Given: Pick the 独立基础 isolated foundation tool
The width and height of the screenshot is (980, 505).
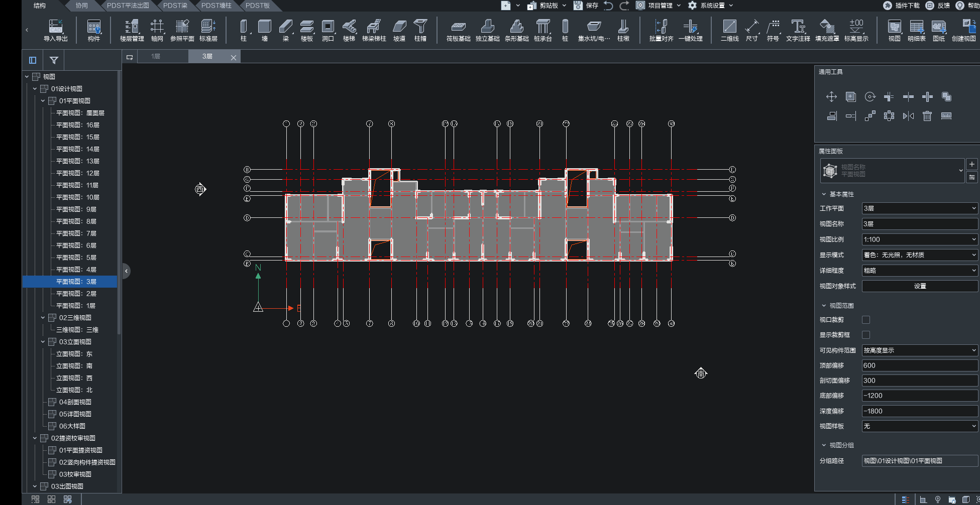Looking at the screenshot, I should coord(488,30).
